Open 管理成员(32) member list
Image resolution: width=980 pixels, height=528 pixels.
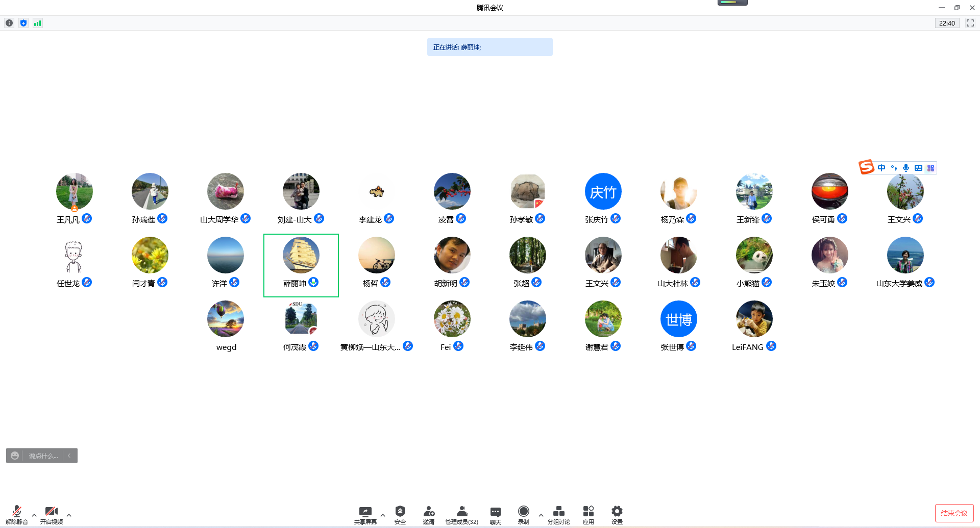462,514
